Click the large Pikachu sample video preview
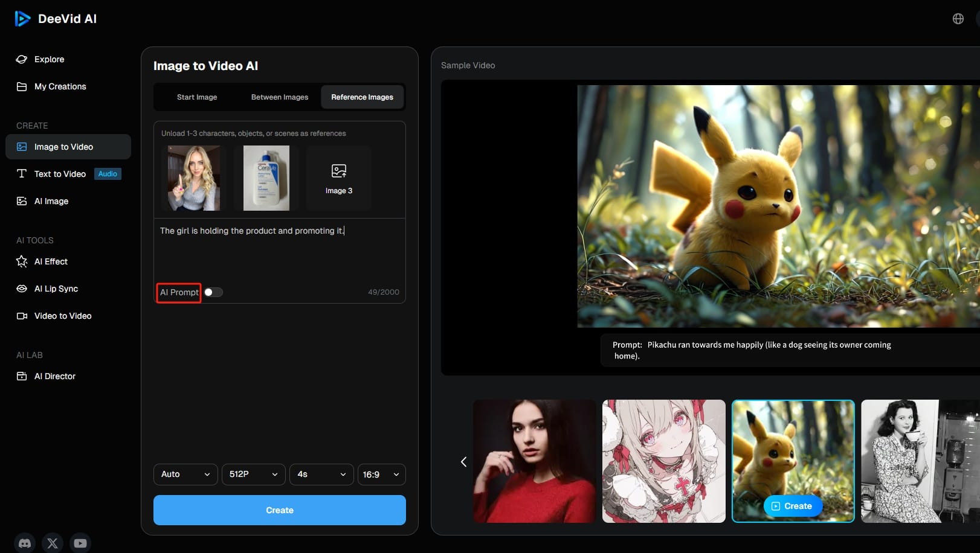 [x=778, y=206]
